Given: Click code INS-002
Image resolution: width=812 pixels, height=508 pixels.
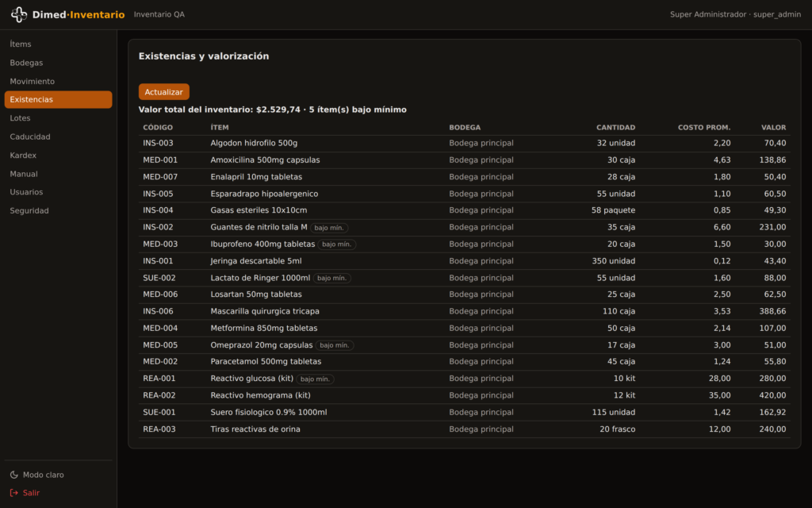Looking at the screenshot, I should pos(158,228).
